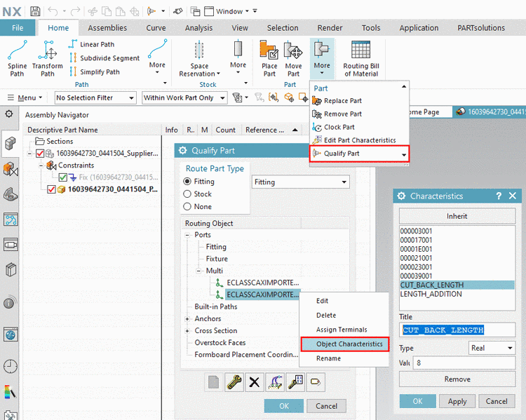Collapse the Ports tree node
526x420 pixels.
click(187, 235)
